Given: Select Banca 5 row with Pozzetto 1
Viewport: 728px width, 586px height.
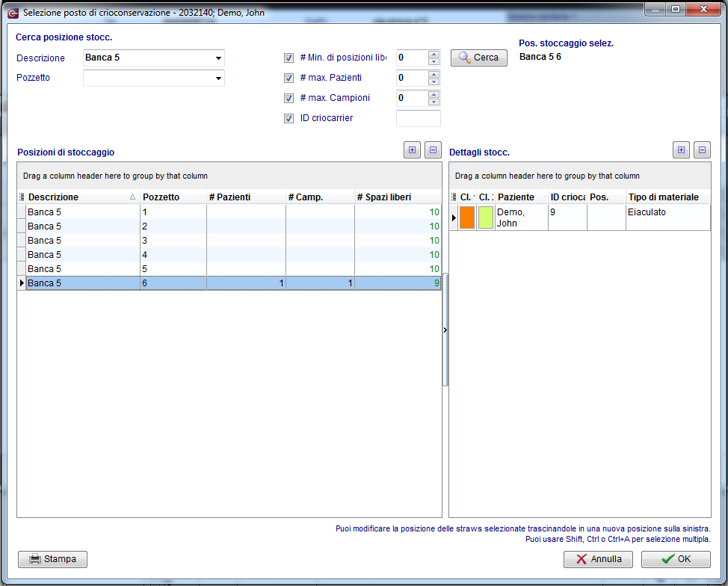Looking at the screenshot, I should 229,212.
